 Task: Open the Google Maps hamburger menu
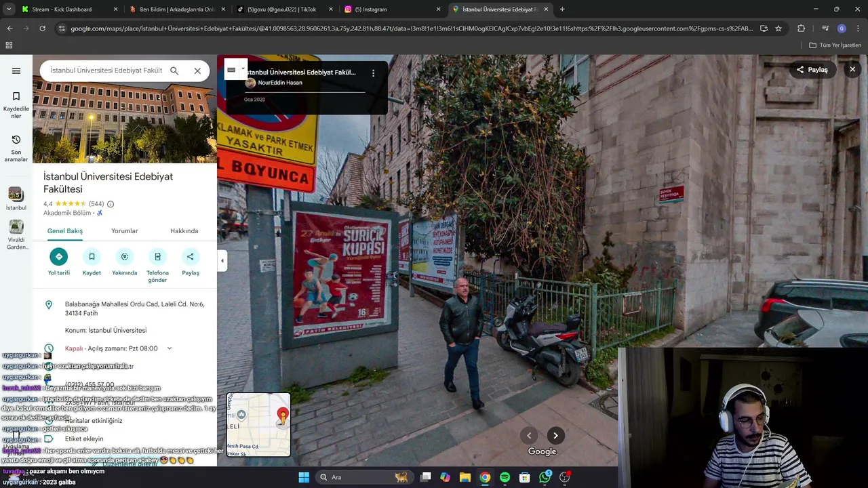click(16, 70)
